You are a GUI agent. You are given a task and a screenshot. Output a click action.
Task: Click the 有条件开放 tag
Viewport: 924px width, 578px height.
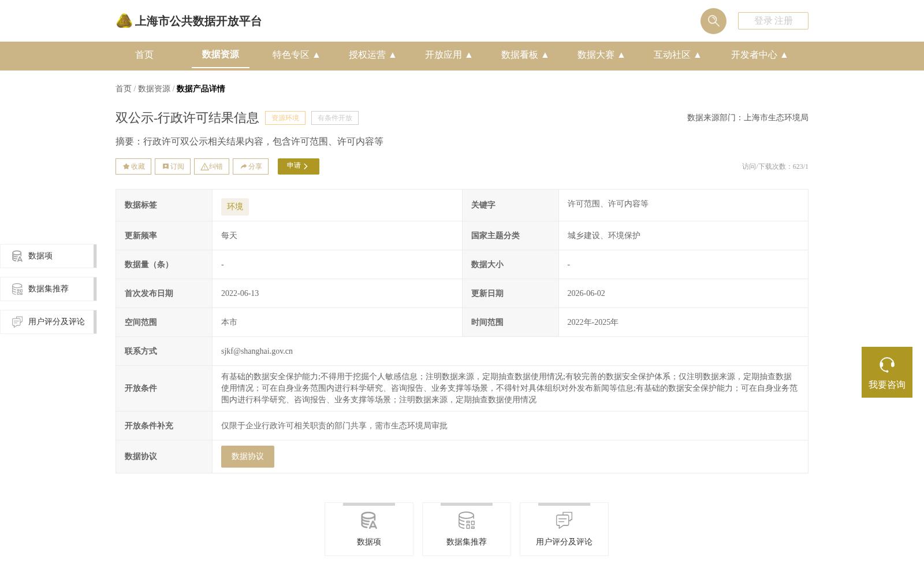pos(335,118)
